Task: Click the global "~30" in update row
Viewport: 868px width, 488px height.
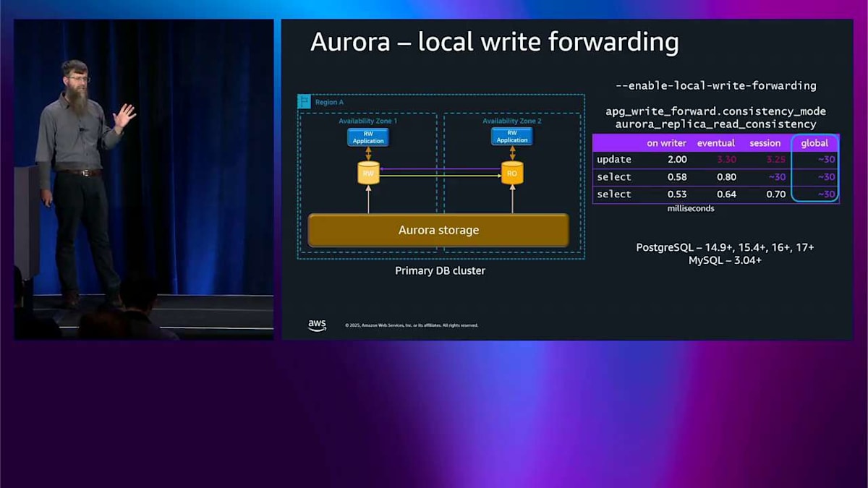Action: [x=827, y=160]
